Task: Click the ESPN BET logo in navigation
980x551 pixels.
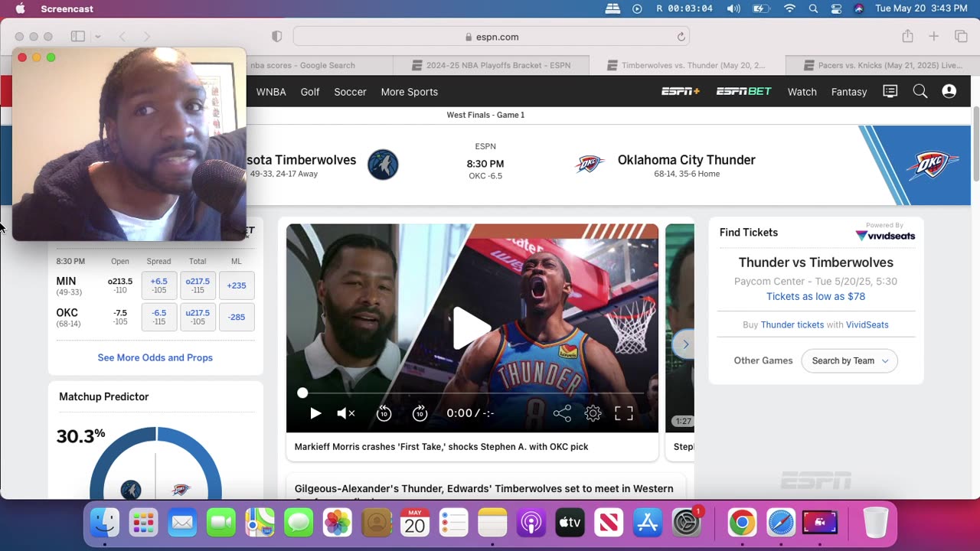Action: pos(744,92)
